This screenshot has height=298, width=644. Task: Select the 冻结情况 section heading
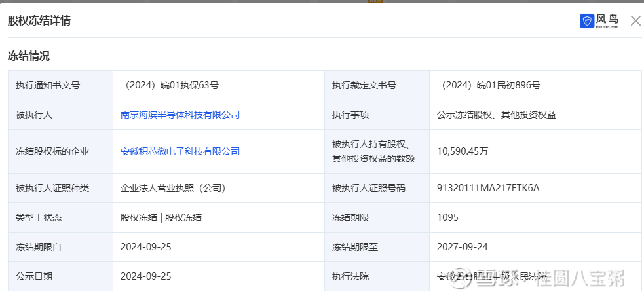coord(28,56)
